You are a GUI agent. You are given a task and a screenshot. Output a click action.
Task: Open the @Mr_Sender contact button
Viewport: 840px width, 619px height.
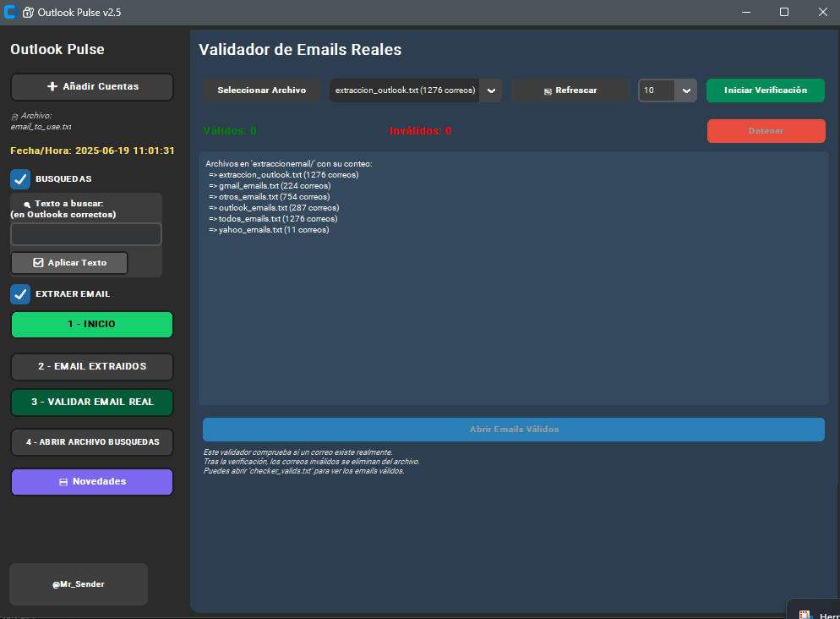tap(78, 584)
